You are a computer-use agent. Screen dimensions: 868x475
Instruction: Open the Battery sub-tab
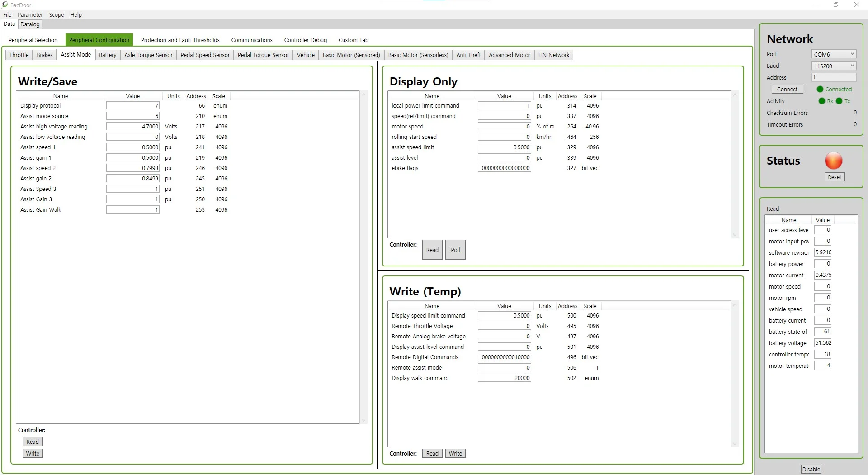[108, 55]
